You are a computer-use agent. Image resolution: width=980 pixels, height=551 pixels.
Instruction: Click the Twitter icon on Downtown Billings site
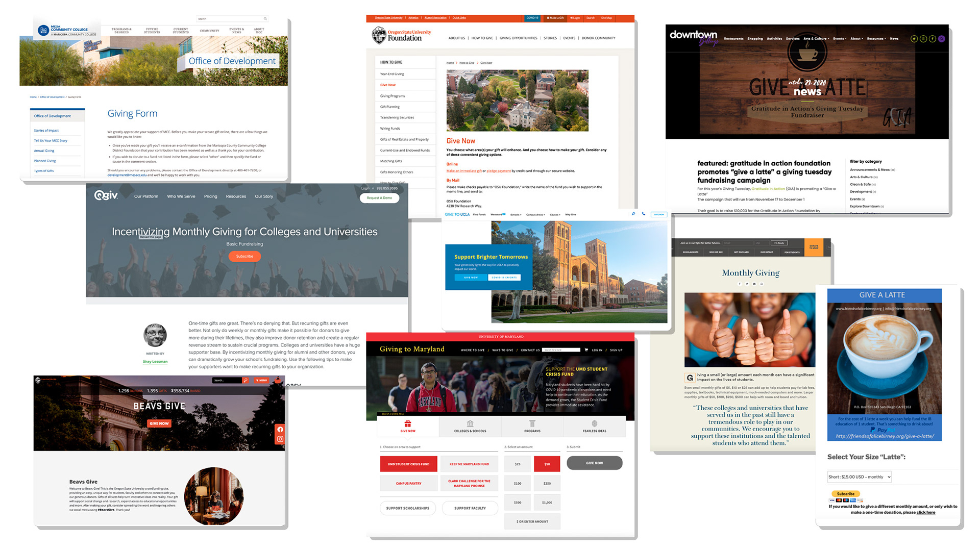914,39
